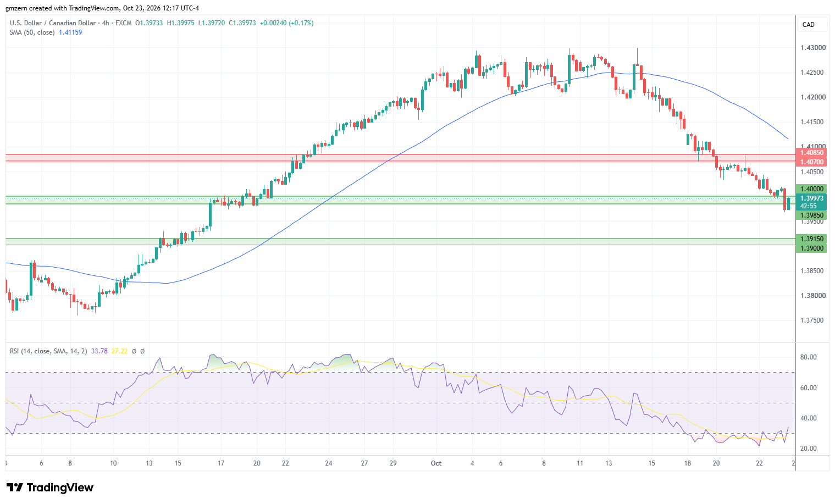Click the yellow RSI average value 27.22

pyautogui.click(x=119, y=351)
